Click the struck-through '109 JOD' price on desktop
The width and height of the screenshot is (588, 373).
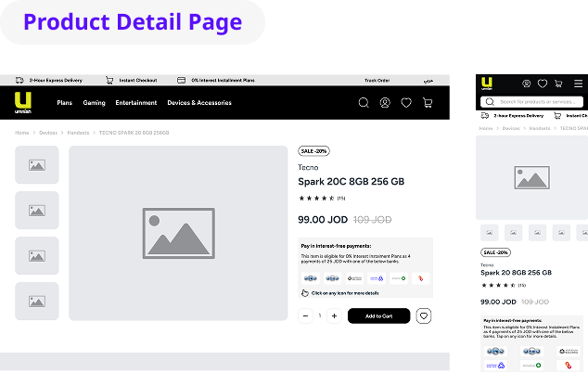[372, 220]
